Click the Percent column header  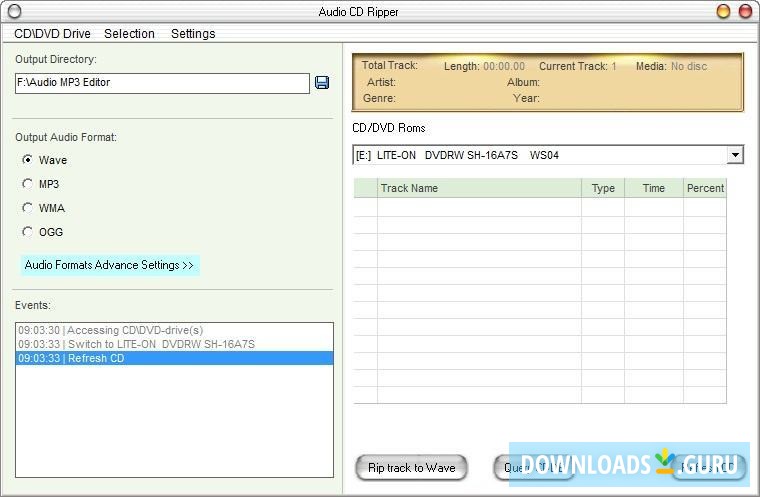click(x=705, y=188)
